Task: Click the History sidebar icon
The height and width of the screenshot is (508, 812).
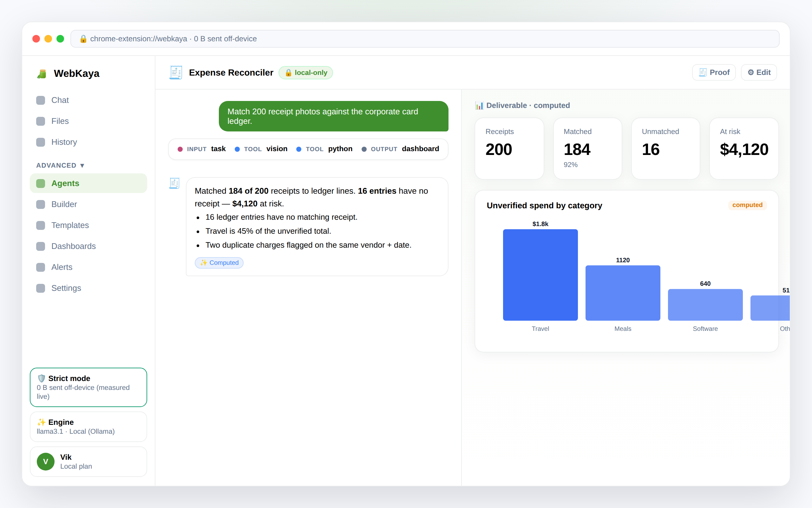Action: (x=41, y=142)
